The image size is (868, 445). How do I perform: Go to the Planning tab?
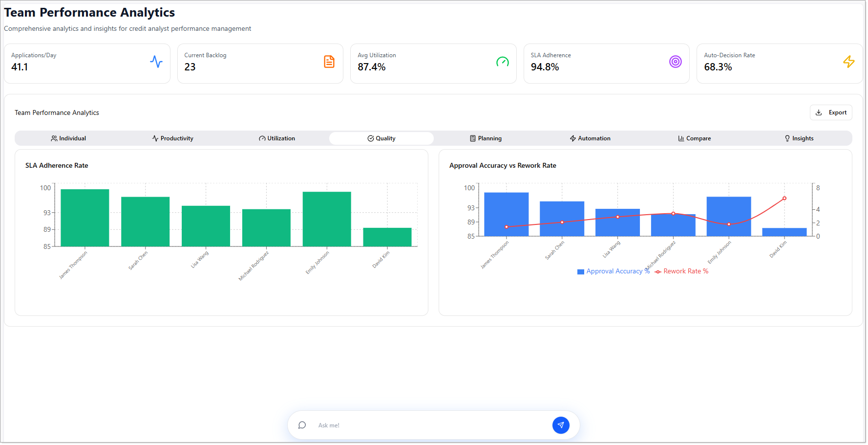[x=486, y=138]
